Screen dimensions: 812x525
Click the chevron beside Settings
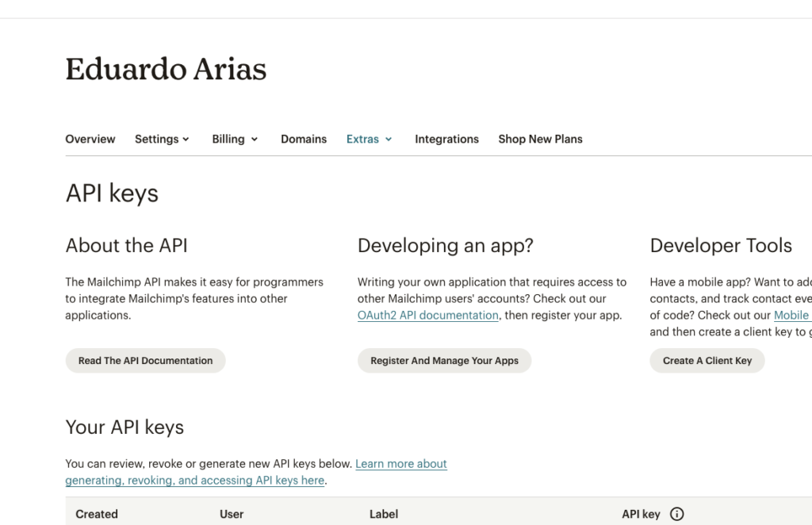pyautogui.click(x=187, y=139)
